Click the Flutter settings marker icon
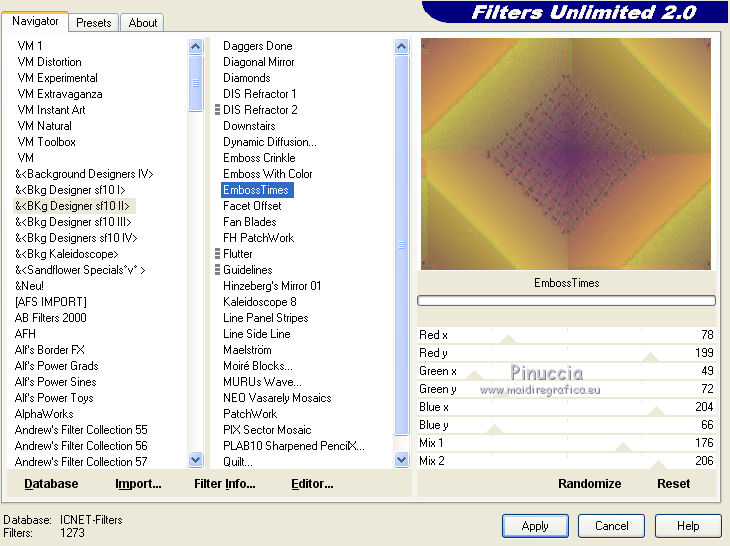The image size is (730, 546). point(217,254)
